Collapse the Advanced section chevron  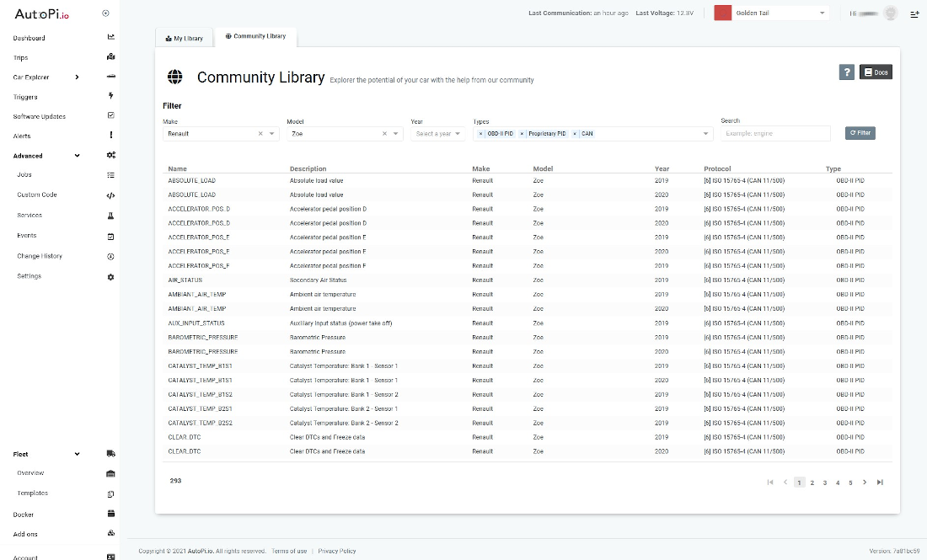77,155
